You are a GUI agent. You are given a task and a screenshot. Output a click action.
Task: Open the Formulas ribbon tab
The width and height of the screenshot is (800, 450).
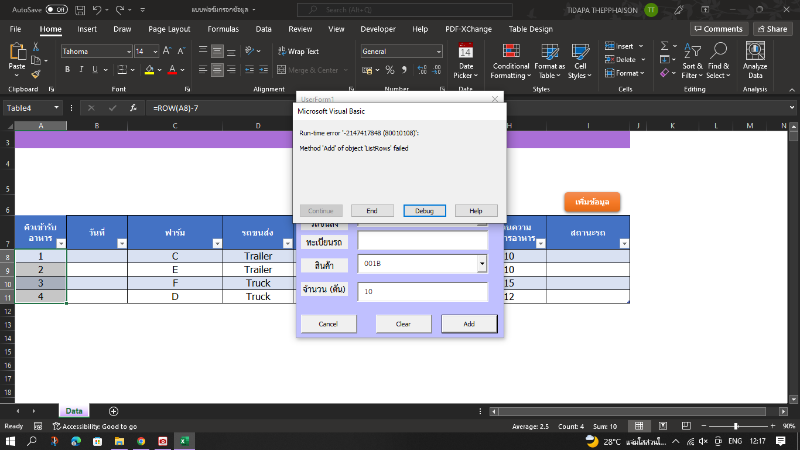click(x=222, y=29)
